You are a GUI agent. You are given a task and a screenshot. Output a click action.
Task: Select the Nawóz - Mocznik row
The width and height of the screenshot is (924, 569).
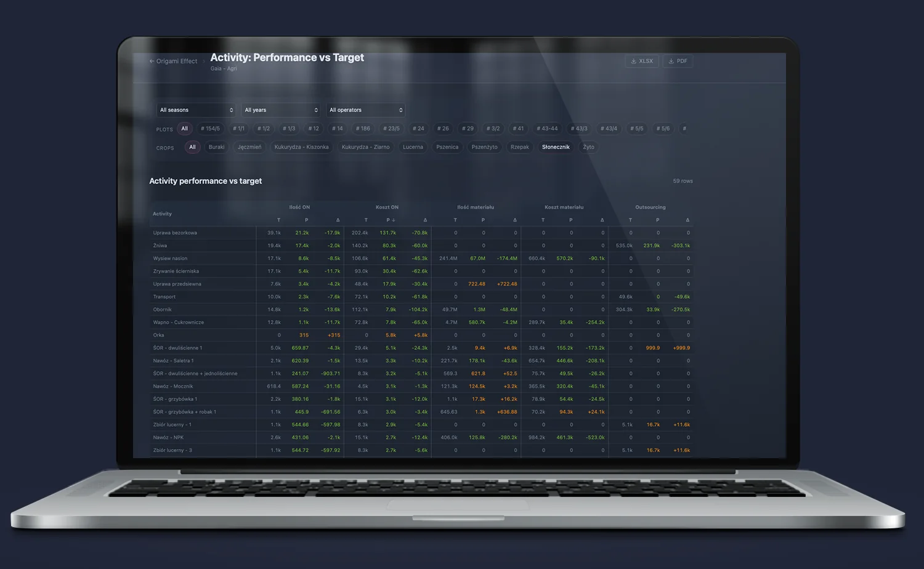click(421, 386)
